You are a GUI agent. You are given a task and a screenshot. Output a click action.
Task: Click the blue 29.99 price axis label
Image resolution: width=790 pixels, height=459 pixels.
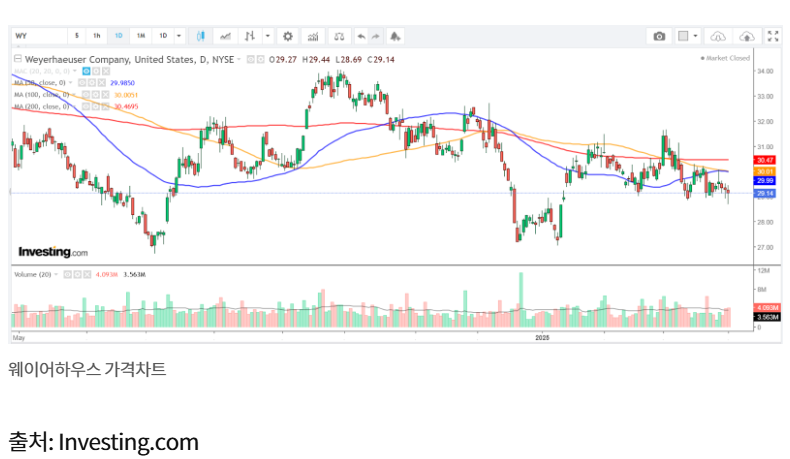[765, 181]
